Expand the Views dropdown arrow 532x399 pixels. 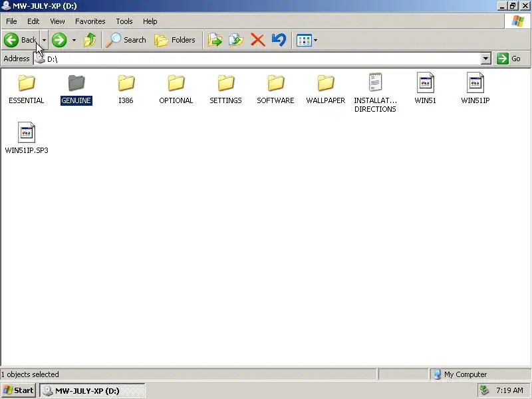(x=315, y=40)
